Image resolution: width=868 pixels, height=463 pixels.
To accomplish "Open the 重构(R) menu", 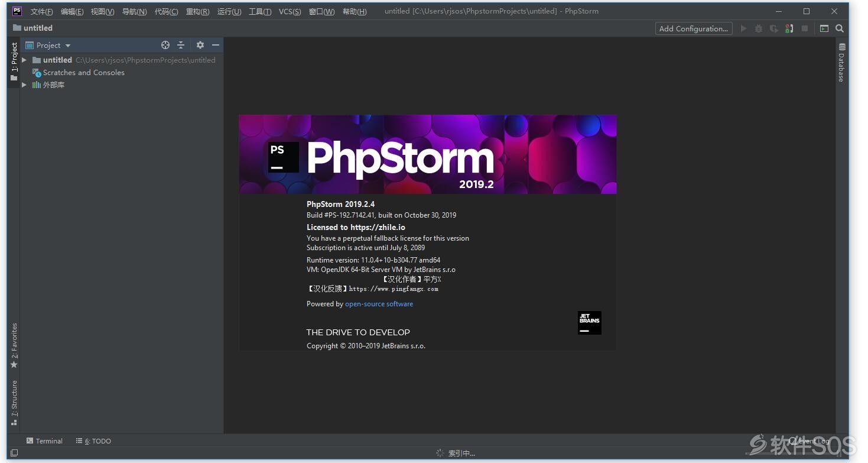I will [197, 12].
